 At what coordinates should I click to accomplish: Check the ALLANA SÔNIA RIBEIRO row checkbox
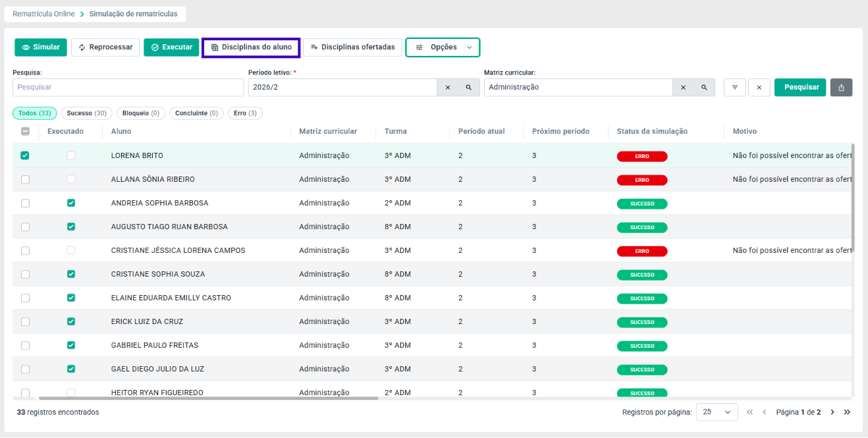point(25,179)
